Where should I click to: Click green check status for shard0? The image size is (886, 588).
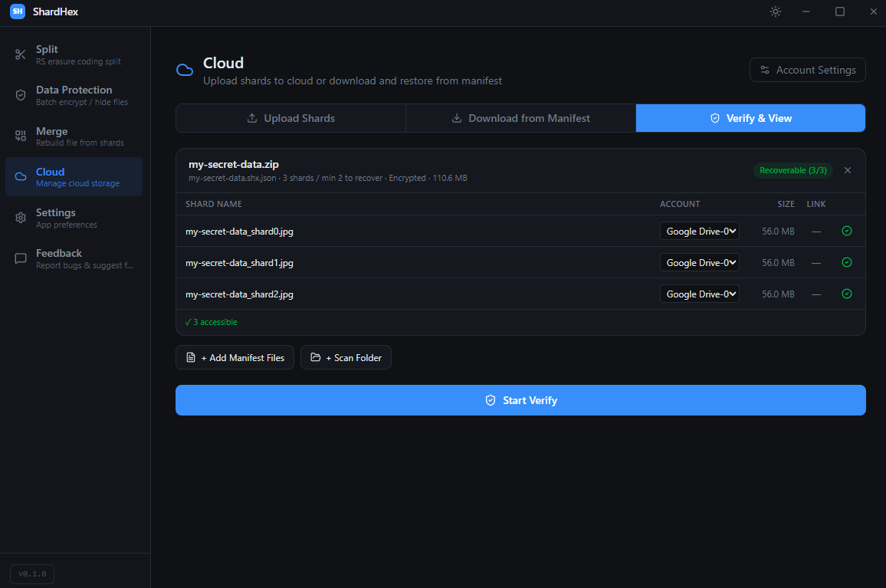click(x=847, y=231)
